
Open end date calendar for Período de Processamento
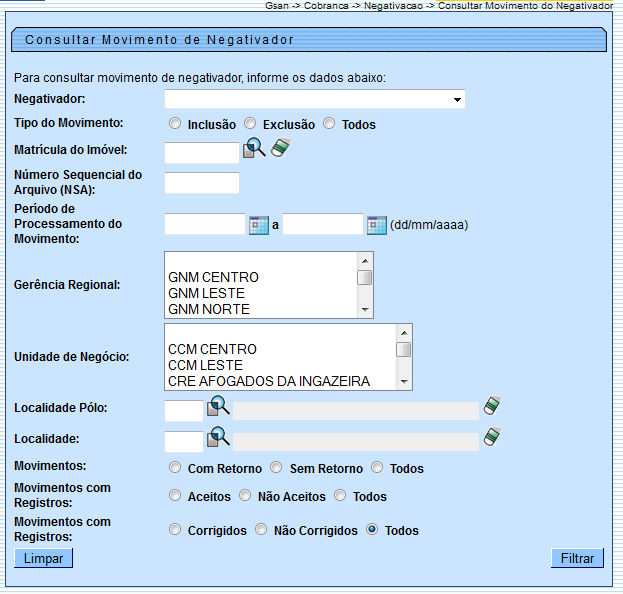377,225
